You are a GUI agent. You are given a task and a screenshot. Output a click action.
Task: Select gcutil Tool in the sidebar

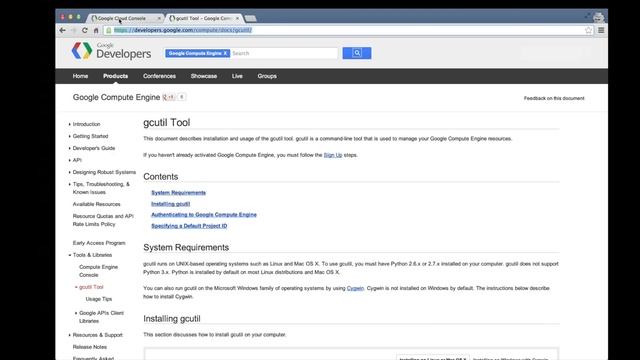tap(91, 287)
